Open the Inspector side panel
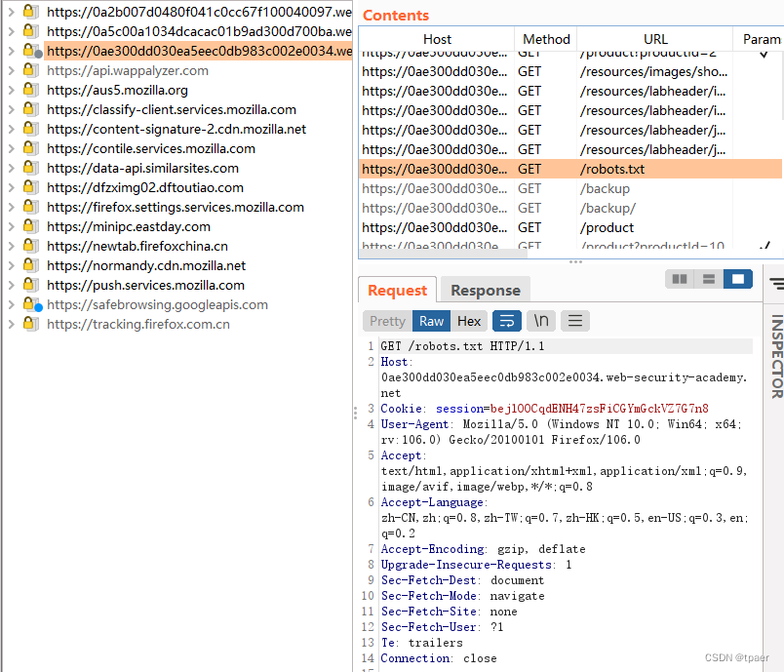The height and width of the screenshot is (672, 784). (x=776, y=356)
